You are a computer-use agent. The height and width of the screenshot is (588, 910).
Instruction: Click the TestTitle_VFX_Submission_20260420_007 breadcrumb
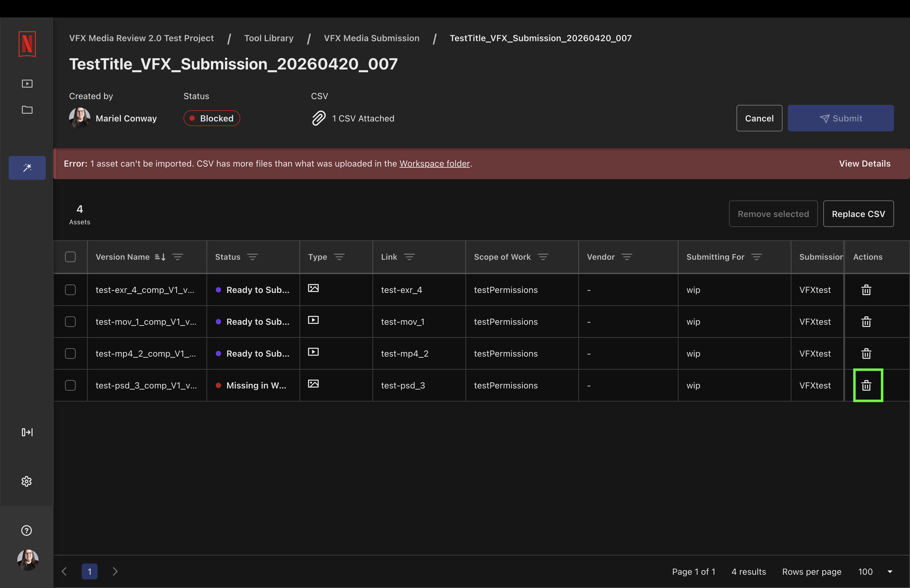click(541, 38)
